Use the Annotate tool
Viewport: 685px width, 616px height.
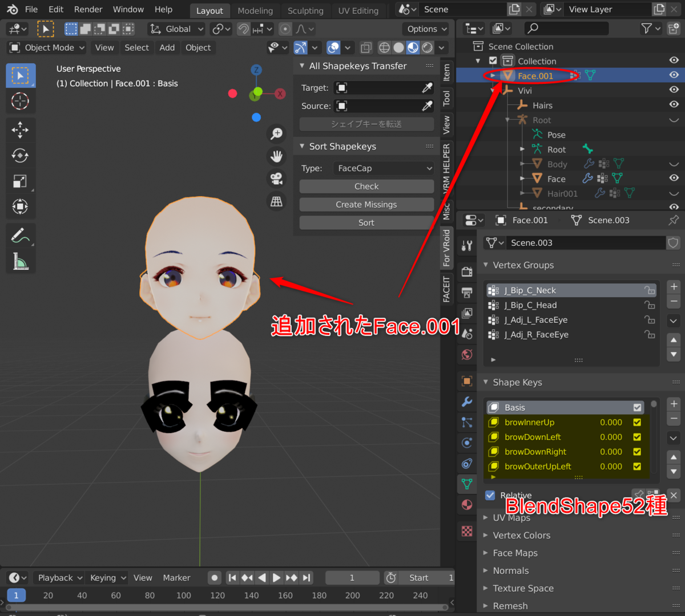click(21, 236)
